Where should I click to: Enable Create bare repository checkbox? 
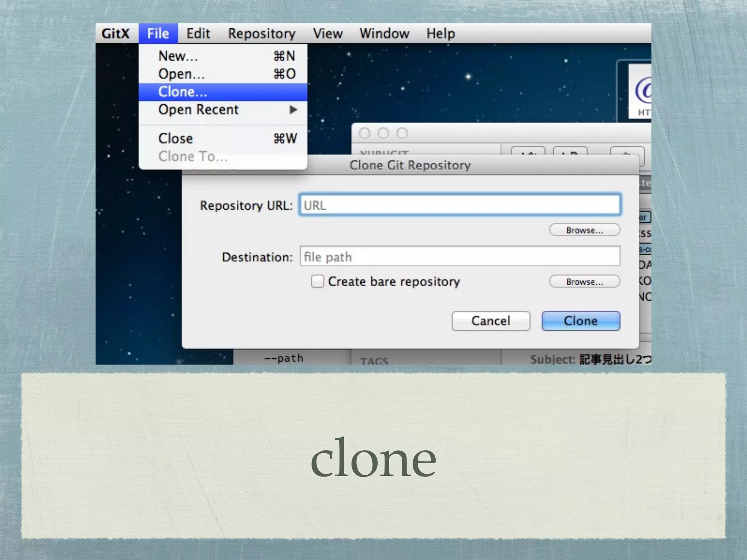point(317,281)
